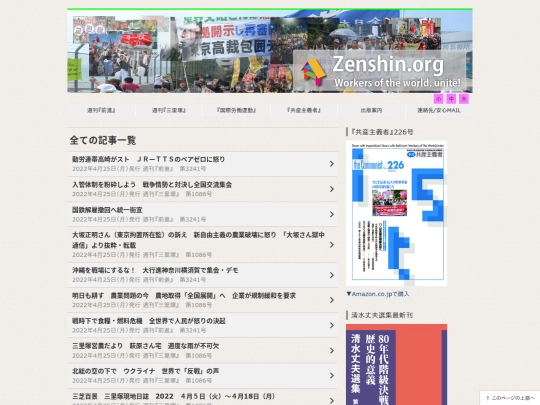540x405 pixels.
Task: Open the 『国際労働運動』 menu item
Action: [236, 110]
